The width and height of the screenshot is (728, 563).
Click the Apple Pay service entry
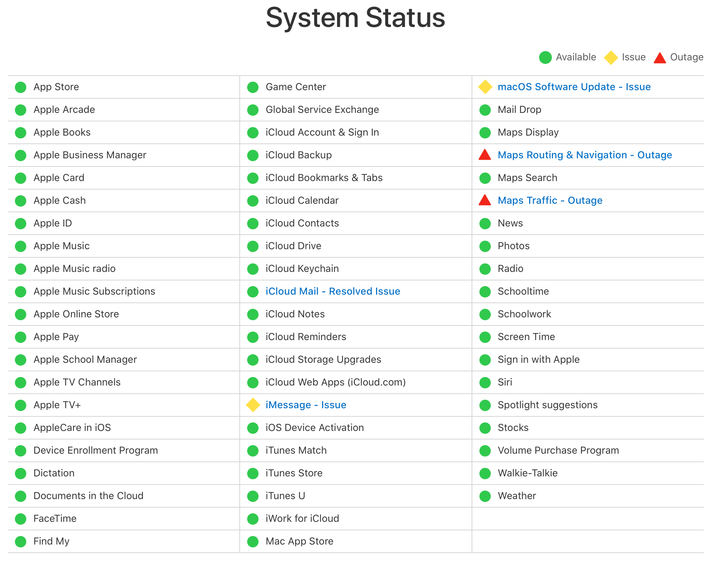(x=56, y=337)
